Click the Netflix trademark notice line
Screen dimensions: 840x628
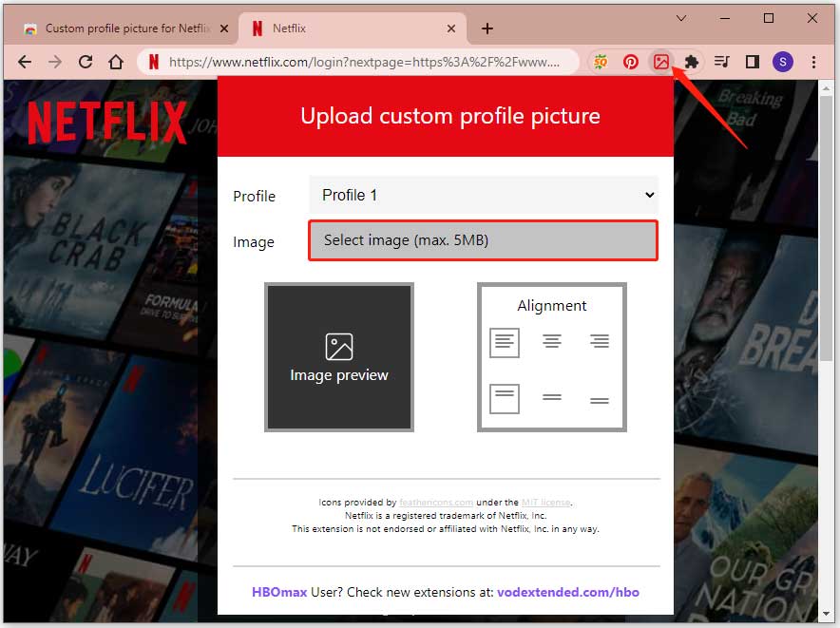(445, 516)
